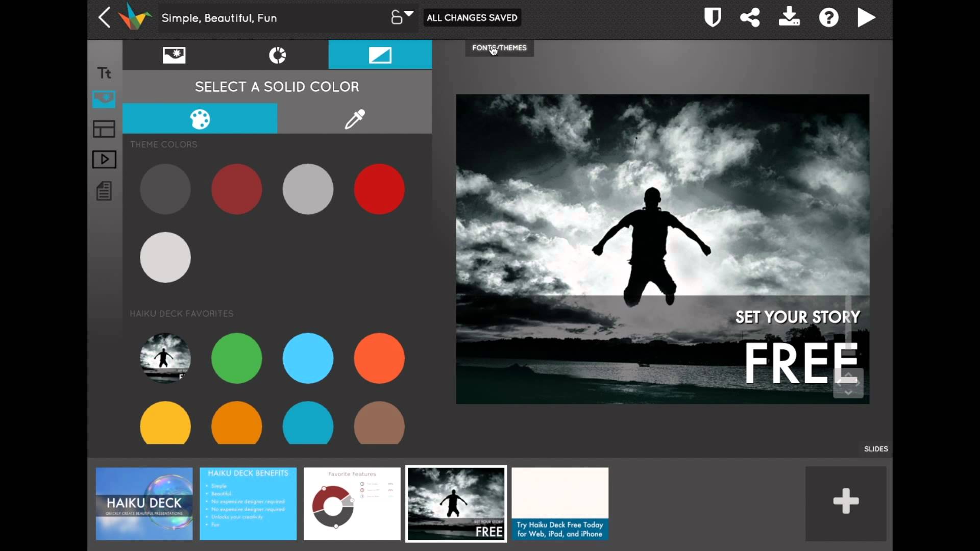
Task: Play the presentation
Action: coord(866,18)
